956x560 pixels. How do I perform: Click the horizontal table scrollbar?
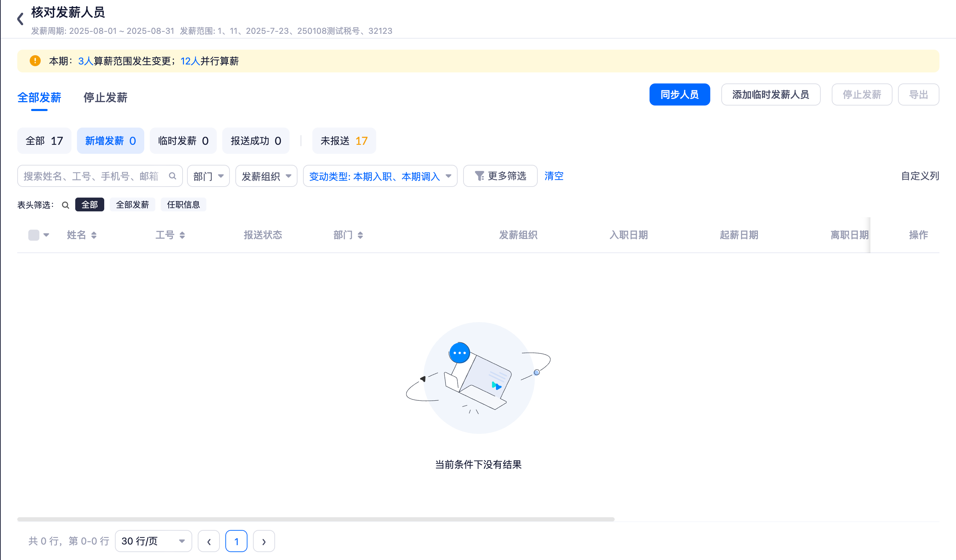click(316, 519)
